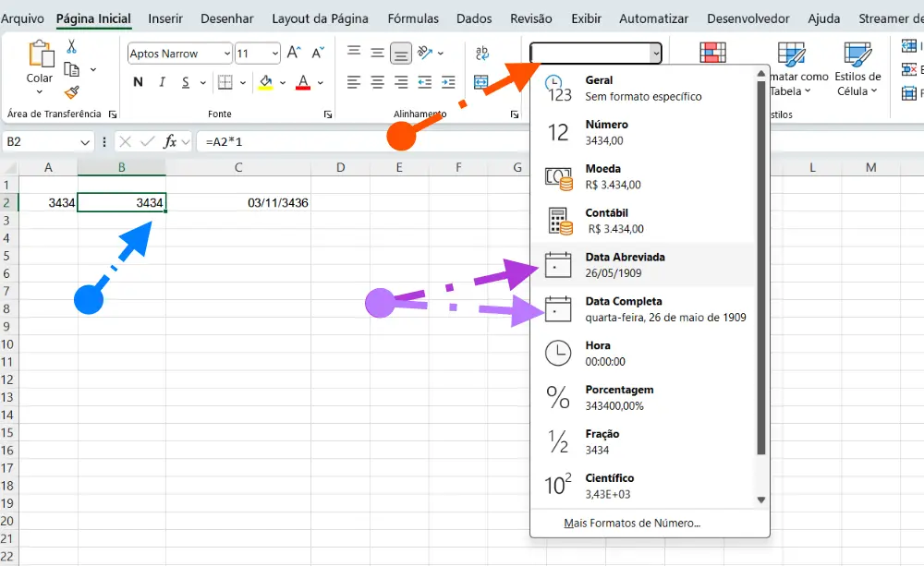The image size is (924, 566).
Task: Open Mais Formatos de Número link
Action: [632, 524]
